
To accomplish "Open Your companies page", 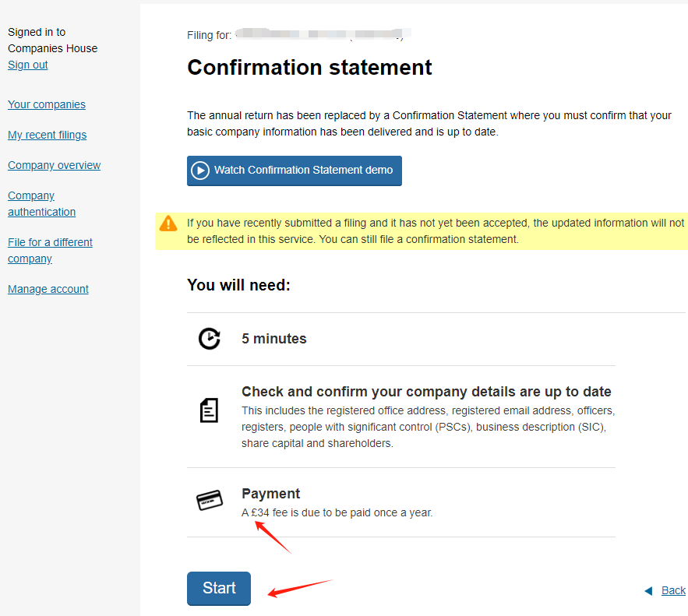I will (47, 104).
